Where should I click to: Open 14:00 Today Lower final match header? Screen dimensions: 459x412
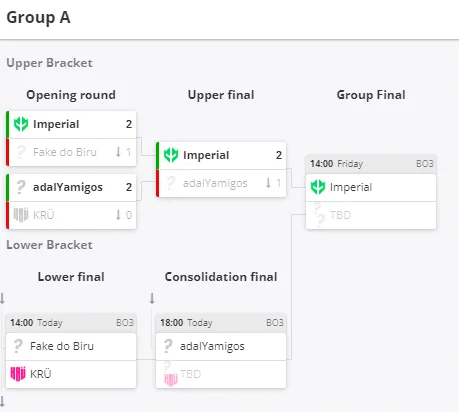(x=71, y=323)
